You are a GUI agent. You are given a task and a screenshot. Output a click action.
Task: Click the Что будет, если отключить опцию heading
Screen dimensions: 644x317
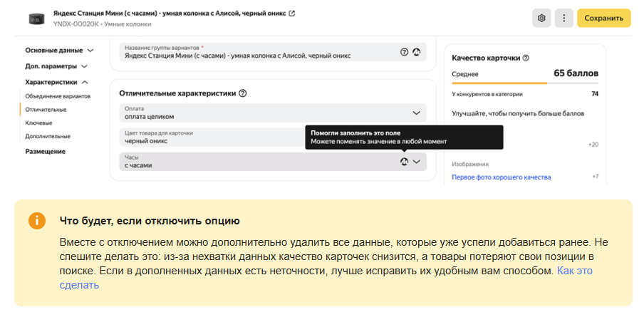click(x=150, y=222)
